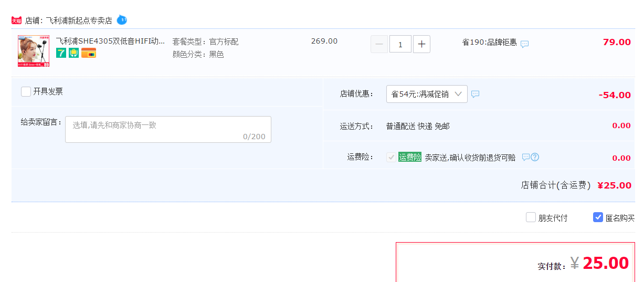
Task: Check the 朋友代付 checkbox
Action: pos(531,217)
